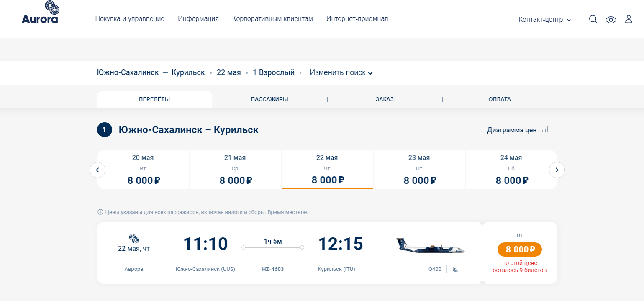Toggle accessibility view with the eye icon
644x301 pixels.
(611, 20)
